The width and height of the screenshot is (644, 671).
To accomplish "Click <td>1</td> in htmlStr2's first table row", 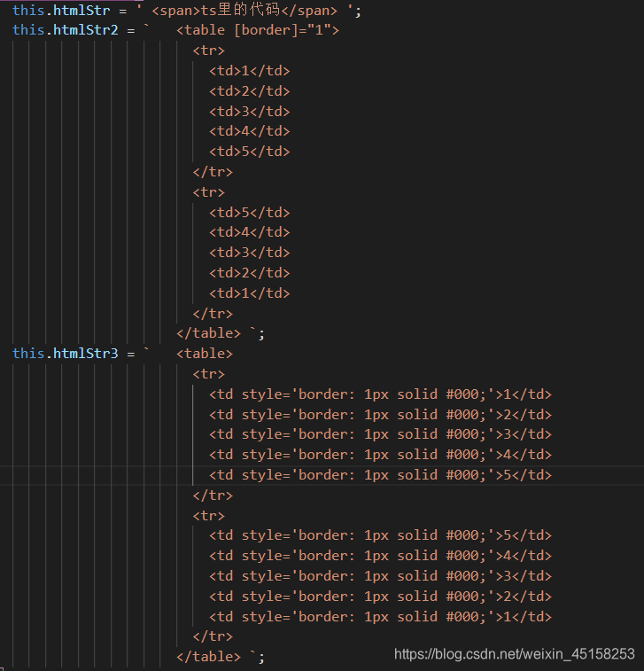I will click(x=249, y=71).
